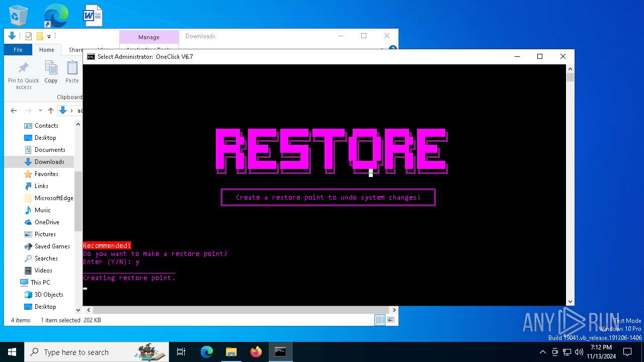644x362 pixels.
Task: Switch Explorer to large icons view
Action: (x=390, y=320)
